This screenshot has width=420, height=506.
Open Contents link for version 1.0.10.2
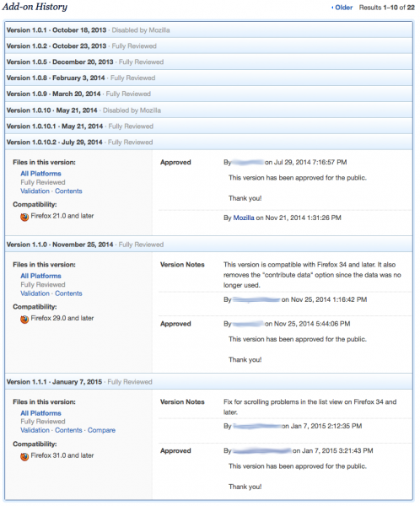point(68,191)
